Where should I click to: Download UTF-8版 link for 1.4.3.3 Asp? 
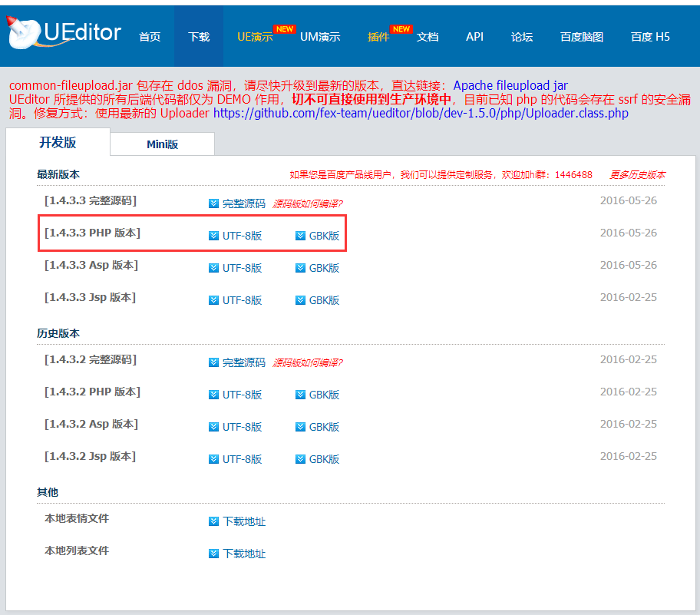[x=242, y=268]
